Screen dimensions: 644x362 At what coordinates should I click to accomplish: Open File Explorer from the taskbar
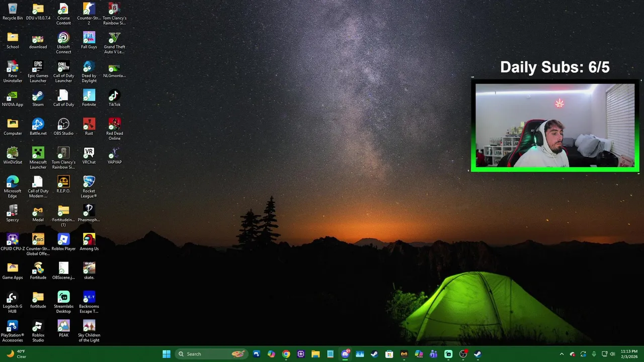(x=315, y=354)
